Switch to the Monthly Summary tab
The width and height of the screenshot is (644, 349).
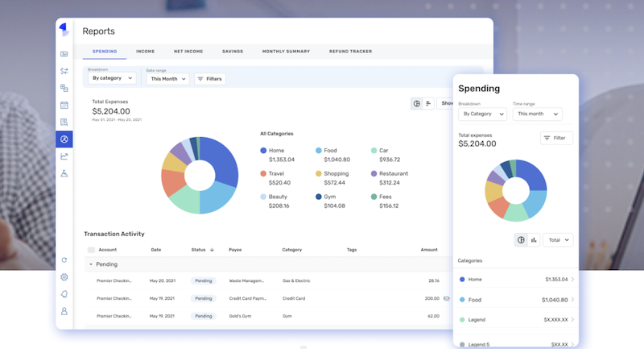click(x=286, y=52)
